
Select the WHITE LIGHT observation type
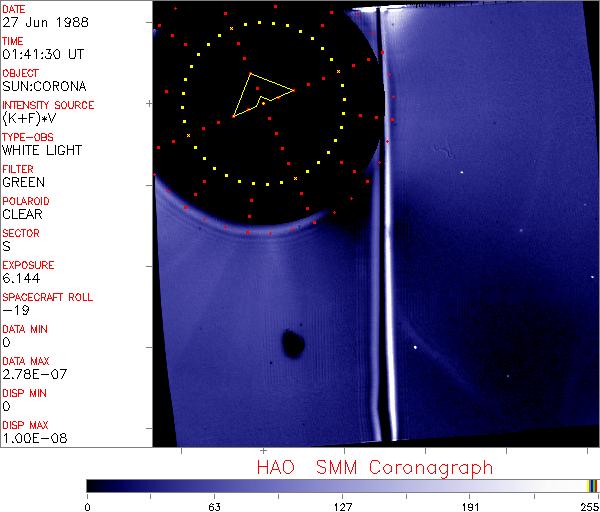click(42, 151)
